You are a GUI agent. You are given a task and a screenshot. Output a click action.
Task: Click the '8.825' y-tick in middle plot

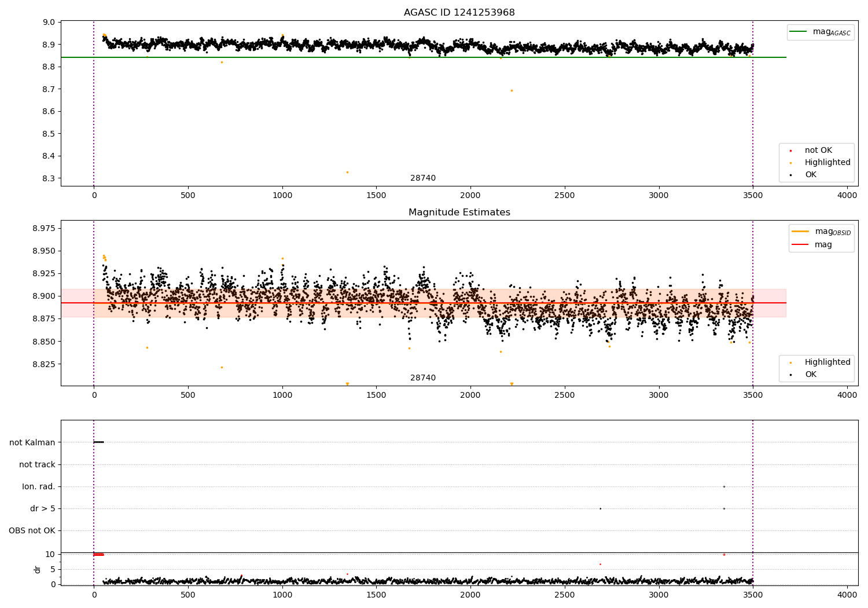pyautogui.click(x=44, y=364)
